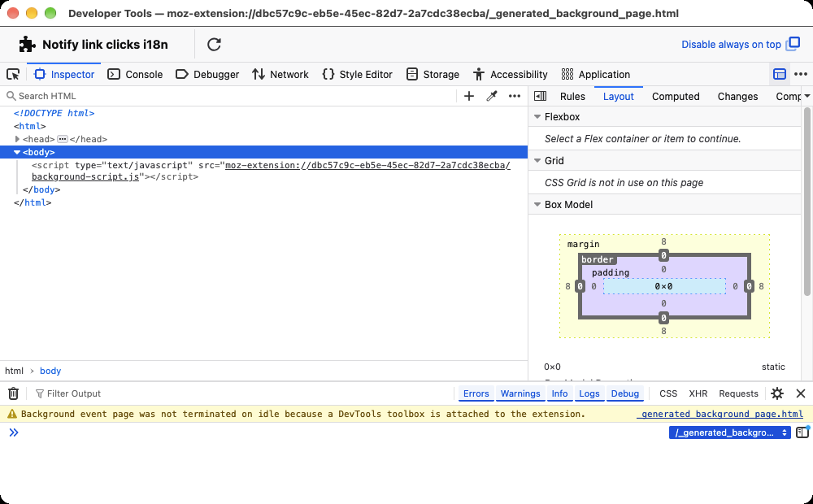The width and height of the screenshot is (813, 504).
Task: Open the toolbox three-dot options menu
Action: pyautogui.click(x=801, y=74)
